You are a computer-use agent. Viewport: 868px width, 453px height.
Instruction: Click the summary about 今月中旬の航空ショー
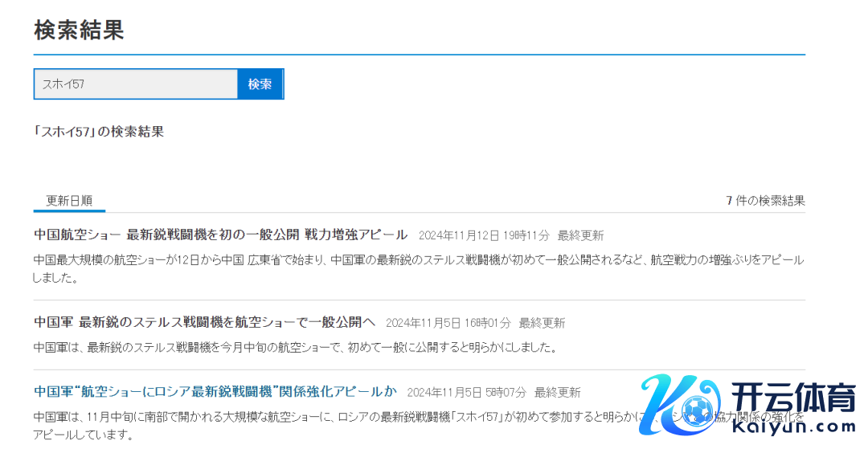click(x=294, y=348)
